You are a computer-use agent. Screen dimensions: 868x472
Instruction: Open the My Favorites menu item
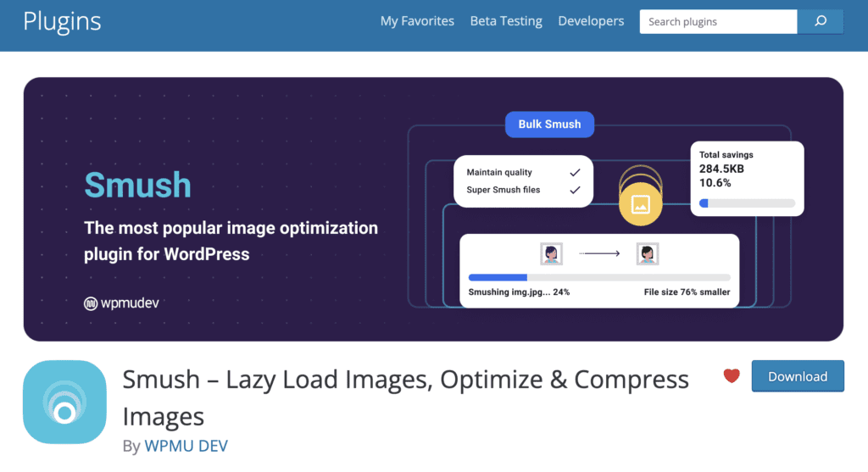(x=417, y=21)
